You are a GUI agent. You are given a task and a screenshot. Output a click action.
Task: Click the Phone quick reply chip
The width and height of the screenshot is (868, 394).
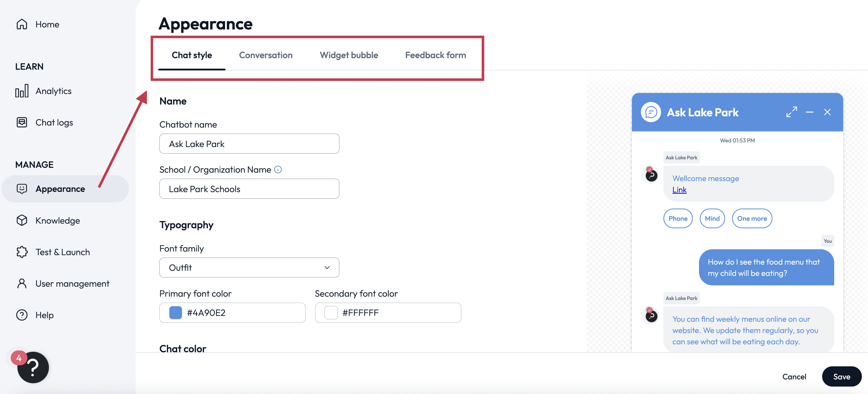coord(678,219)
